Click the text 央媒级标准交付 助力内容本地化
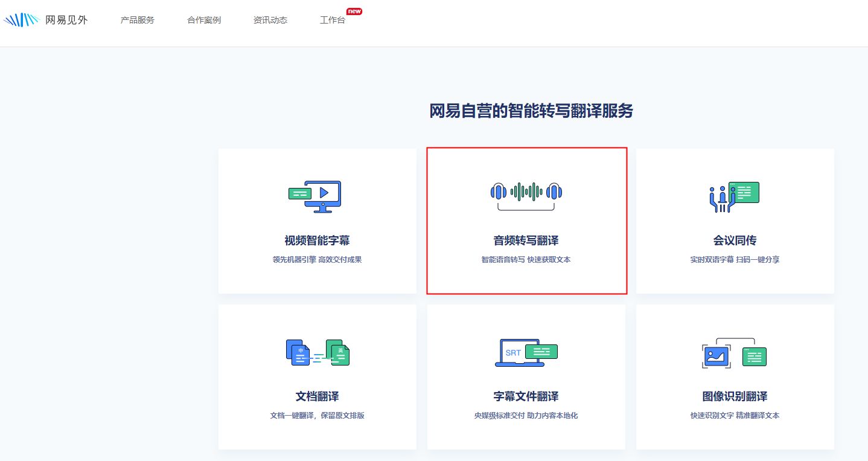 [526, 416]
